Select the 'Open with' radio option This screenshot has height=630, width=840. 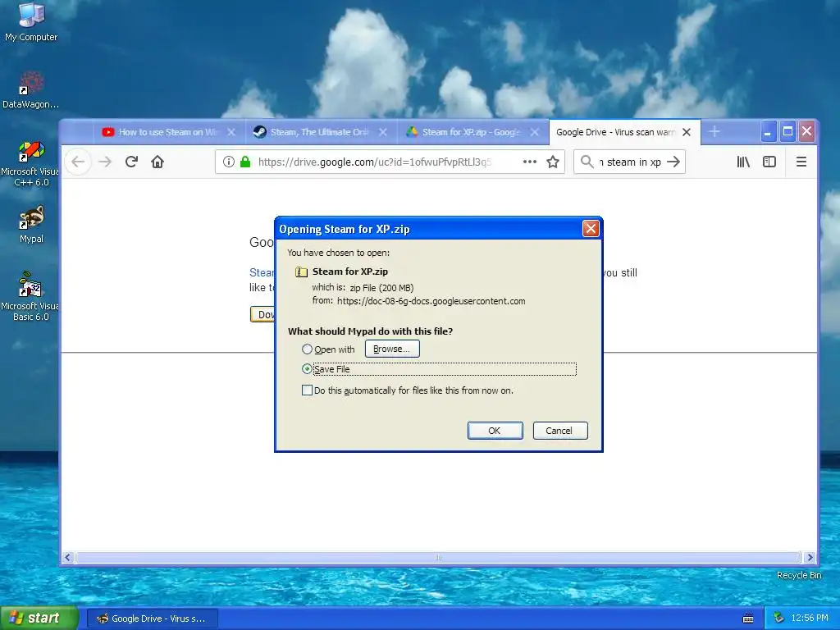[x=307, y=349]
